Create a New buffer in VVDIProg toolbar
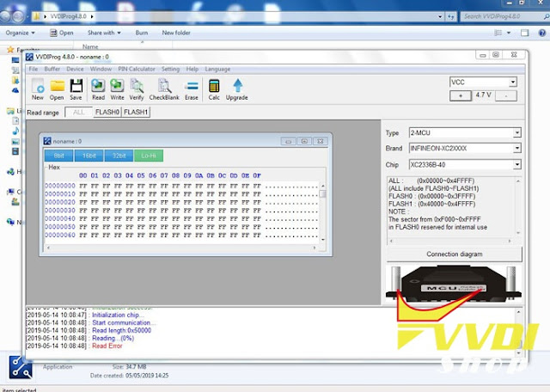This screenshot has height=392, width=550. coord(38,89)
